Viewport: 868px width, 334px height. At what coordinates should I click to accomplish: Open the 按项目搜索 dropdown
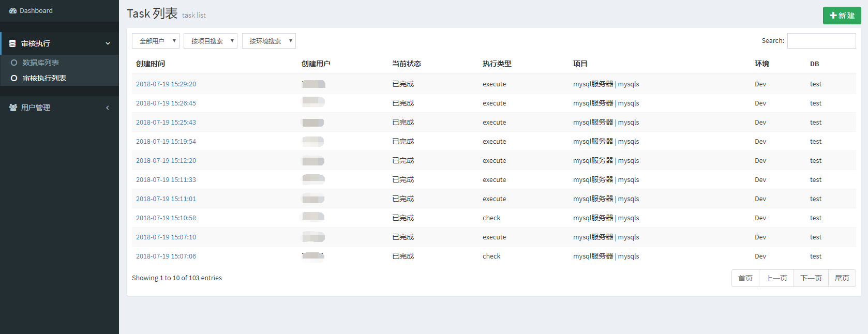[x=210, y=41]
